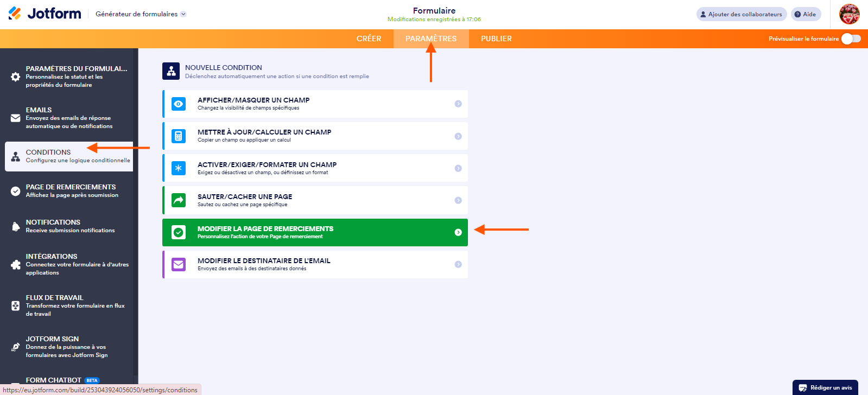Open PARAMÈTRES DU FORMULAIRE sidebar item
Screen dimensions: 868x395
tap(69, 77)
